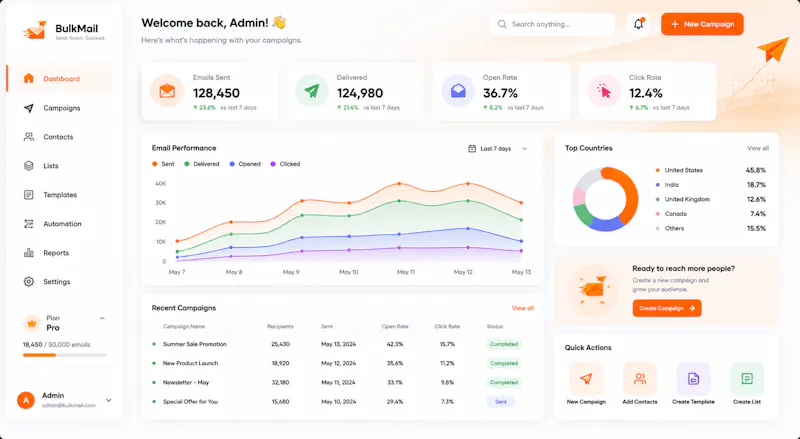
Task: Click the Canada 7.4% legend entry
Action: pyautogui.click(x=711, y=214)
